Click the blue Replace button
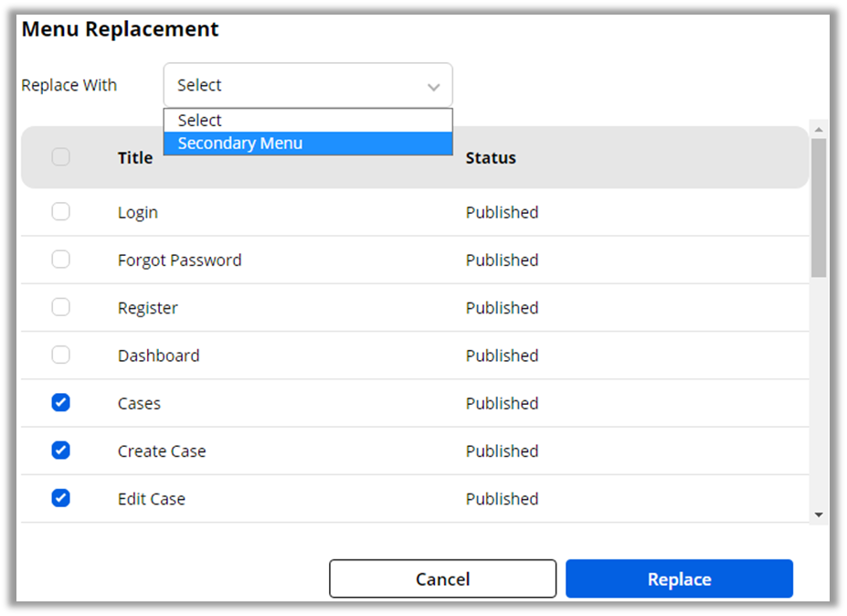The height and width of the screenshot is (616, 847). [x=679, y=579]
